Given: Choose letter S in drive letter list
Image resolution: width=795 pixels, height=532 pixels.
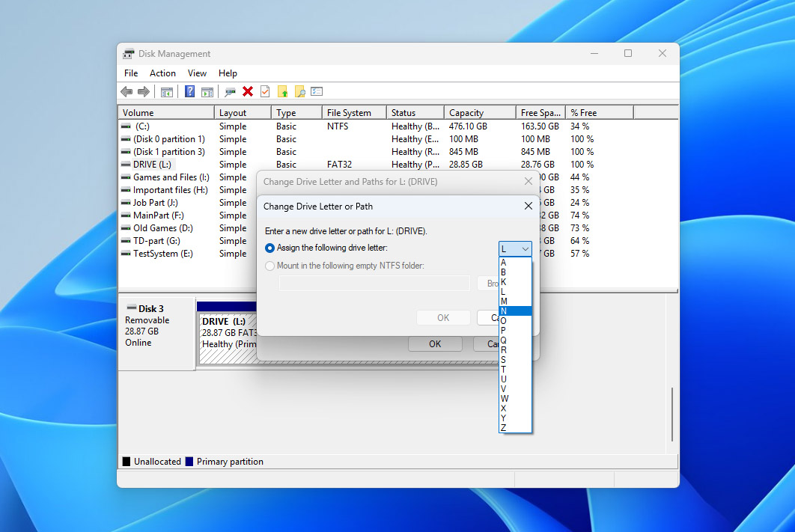Looking at the screenshot, I should (515, 360).
